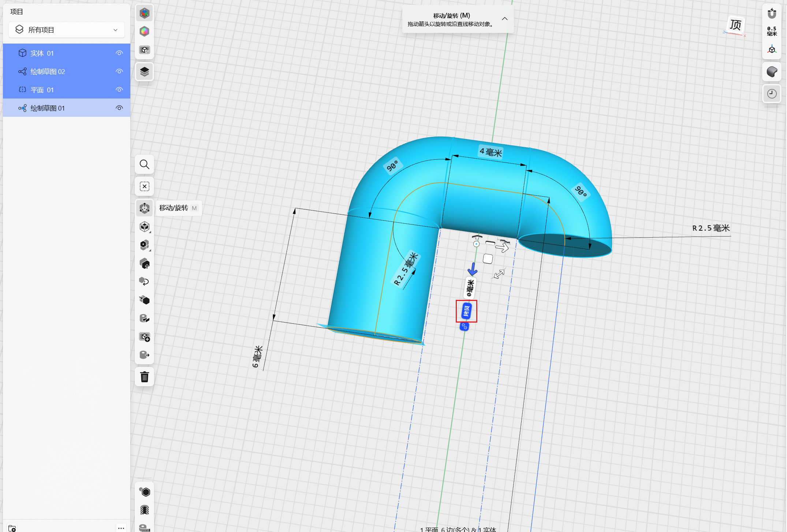The width and height of the screenshot is (787, 532).
Task: Open the layers stack panel icon
Action: (x=144, y=71)
